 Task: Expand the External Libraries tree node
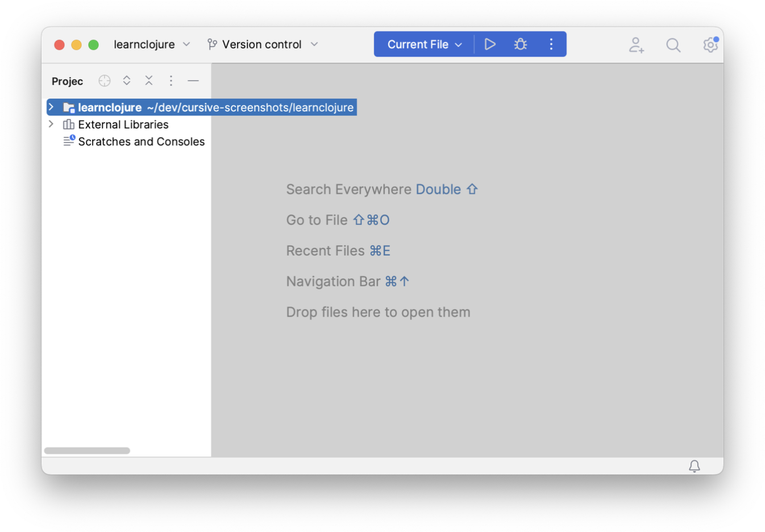(x=51, y=124)
